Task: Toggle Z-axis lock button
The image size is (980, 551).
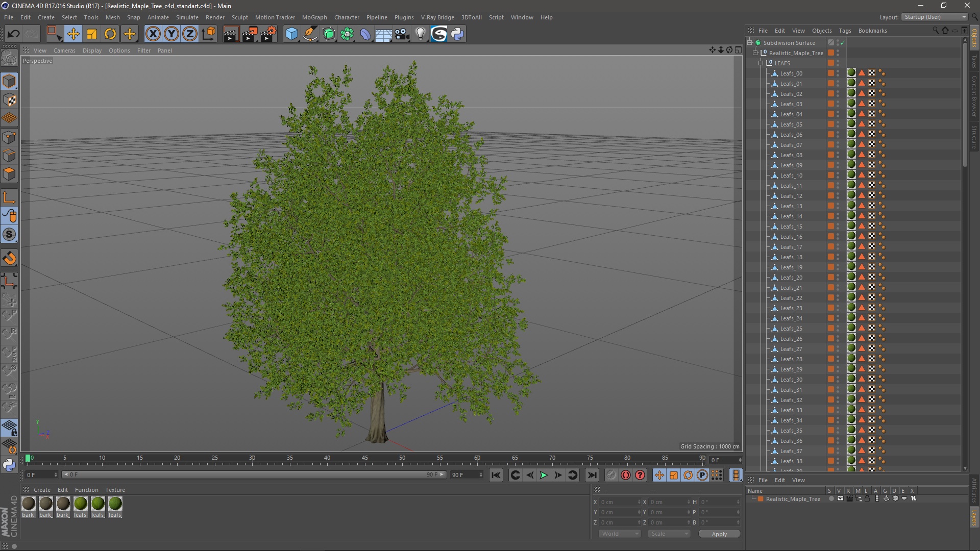Action: click(190, 34)
